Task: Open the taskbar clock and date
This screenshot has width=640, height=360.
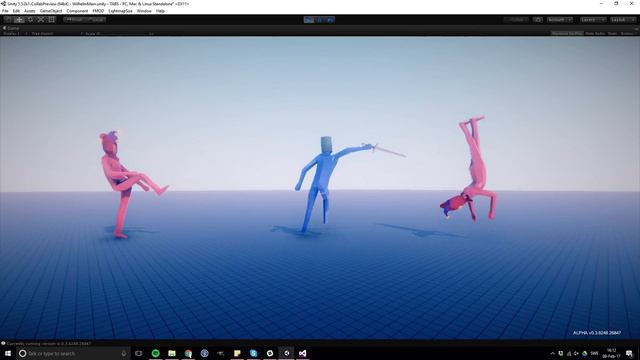Action: coord(611,353)
